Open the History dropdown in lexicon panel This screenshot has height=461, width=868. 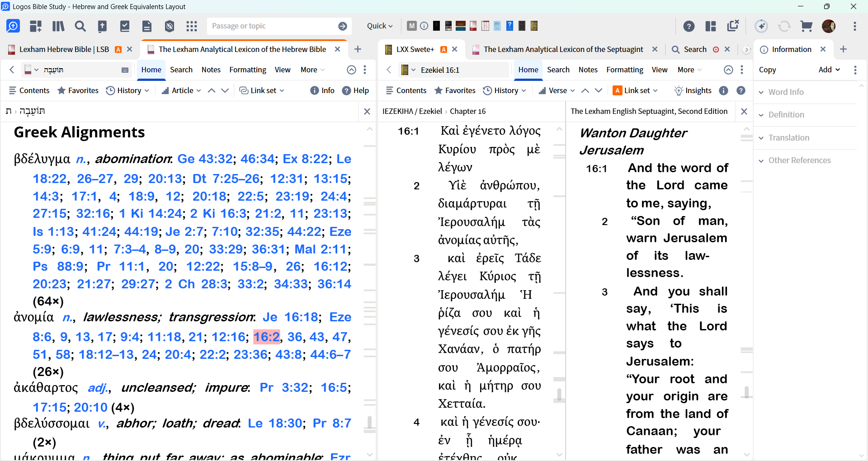(x=127, y=90)
